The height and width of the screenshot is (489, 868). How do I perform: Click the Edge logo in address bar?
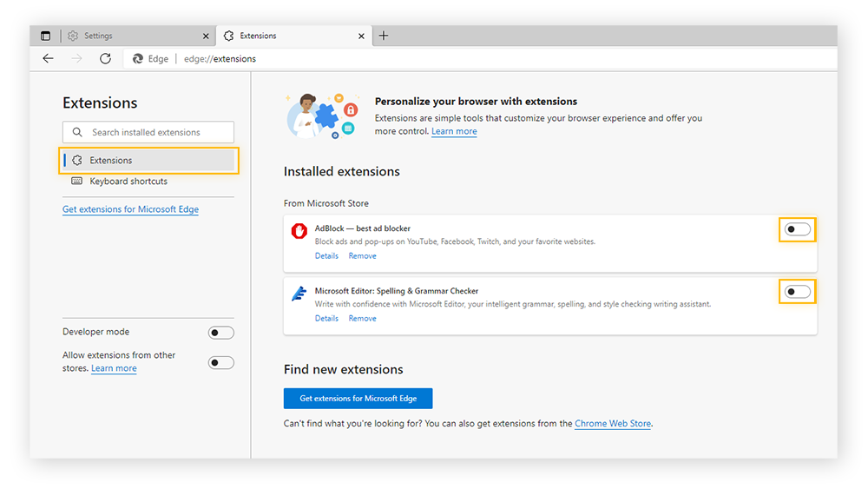[x=138, y=59]
